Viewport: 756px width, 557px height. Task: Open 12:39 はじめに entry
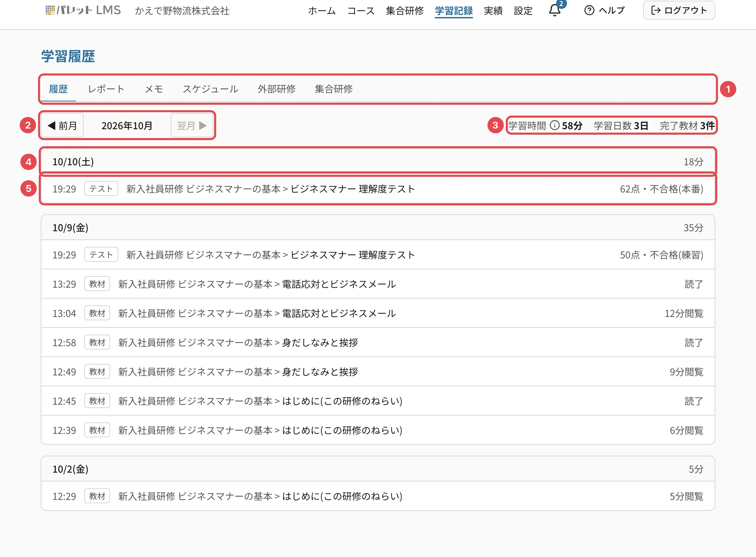(378, 430)
